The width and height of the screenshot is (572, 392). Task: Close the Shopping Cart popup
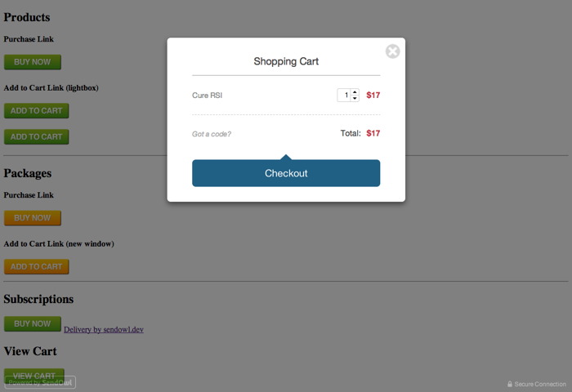[393, 51]
